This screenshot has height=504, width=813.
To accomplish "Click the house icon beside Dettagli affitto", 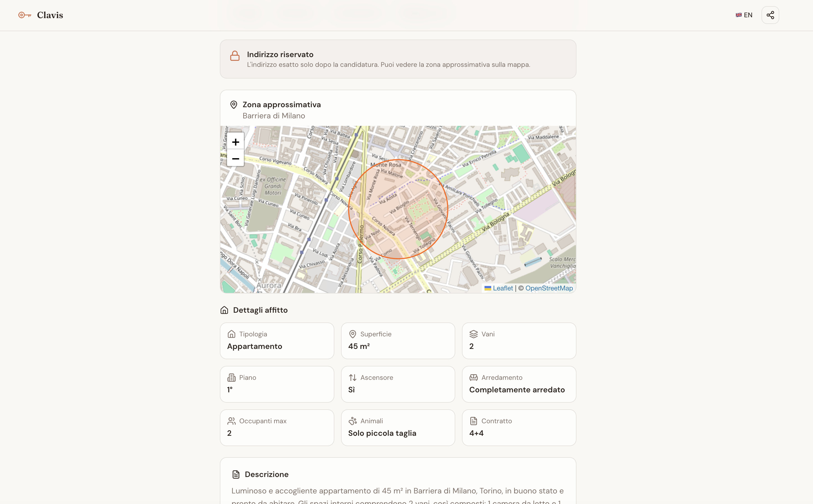I will (224, 310).
